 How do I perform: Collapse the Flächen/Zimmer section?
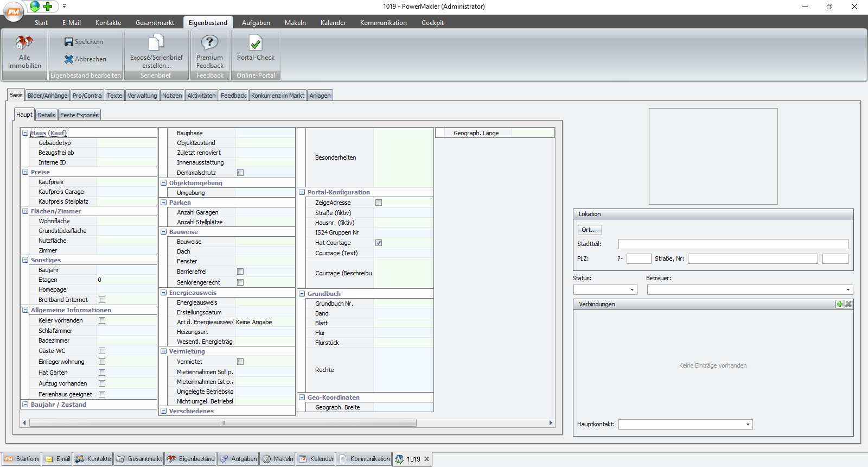tap(25, 211)
